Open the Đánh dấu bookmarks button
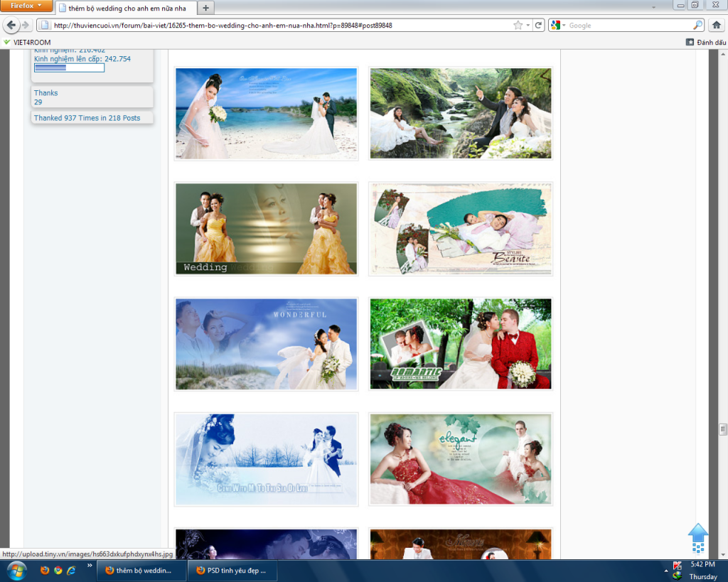Screen dimensions: 728x582 pyautogui.click(x=706, y=42)
